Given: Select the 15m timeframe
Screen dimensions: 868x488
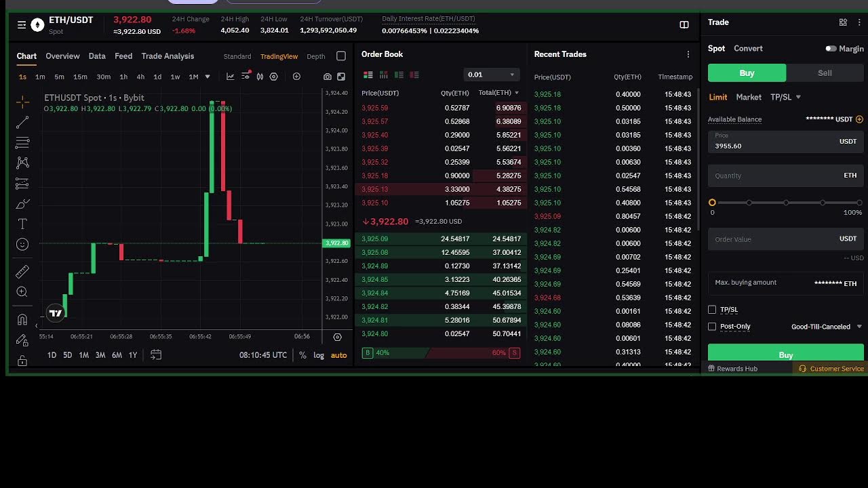Looking at the screenshot, I should [80, 77].
